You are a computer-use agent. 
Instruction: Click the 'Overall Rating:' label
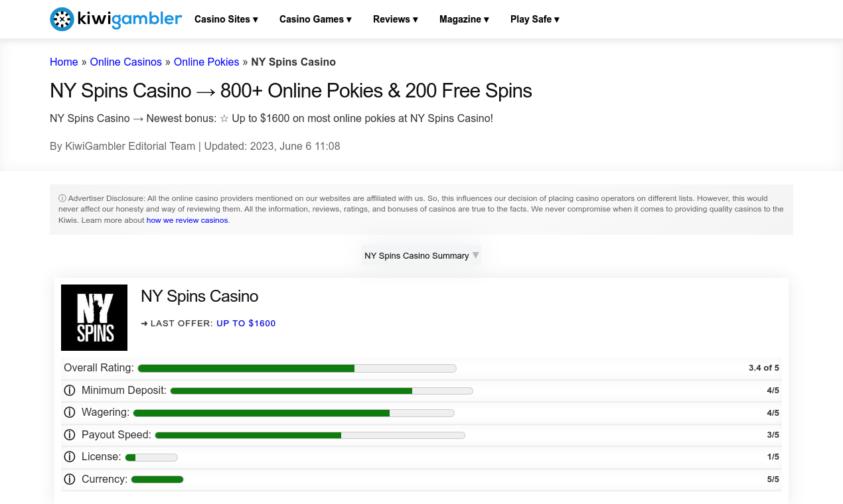click(x=99, y=368)
